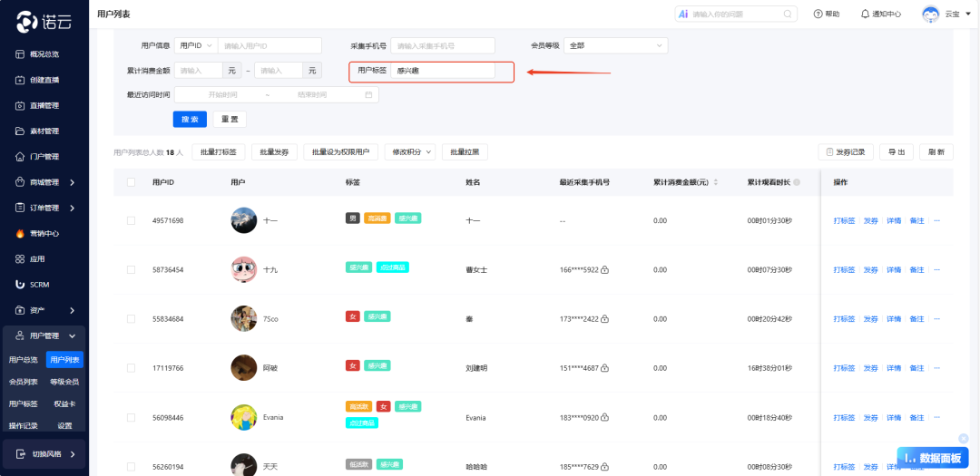This screenshot has width=980, height=476.
Task: Click the 概况总览 sidebar icon
Action: pyautogui.click(x=20, y=54)
